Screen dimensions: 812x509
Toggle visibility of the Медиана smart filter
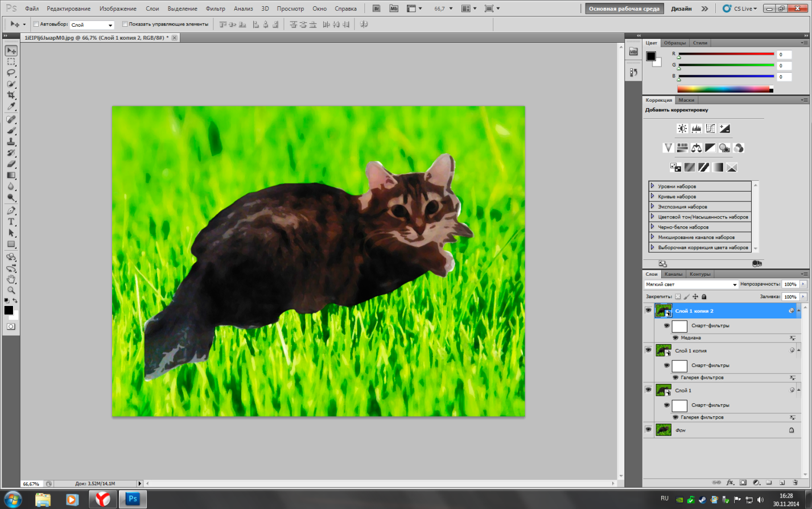click(x=676, y=338)
